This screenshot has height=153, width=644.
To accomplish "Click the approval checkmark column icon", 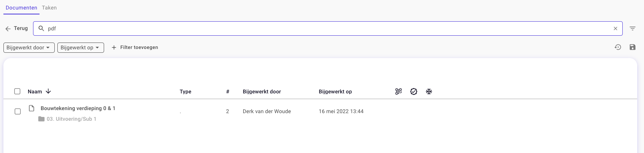I will [414, 91].
